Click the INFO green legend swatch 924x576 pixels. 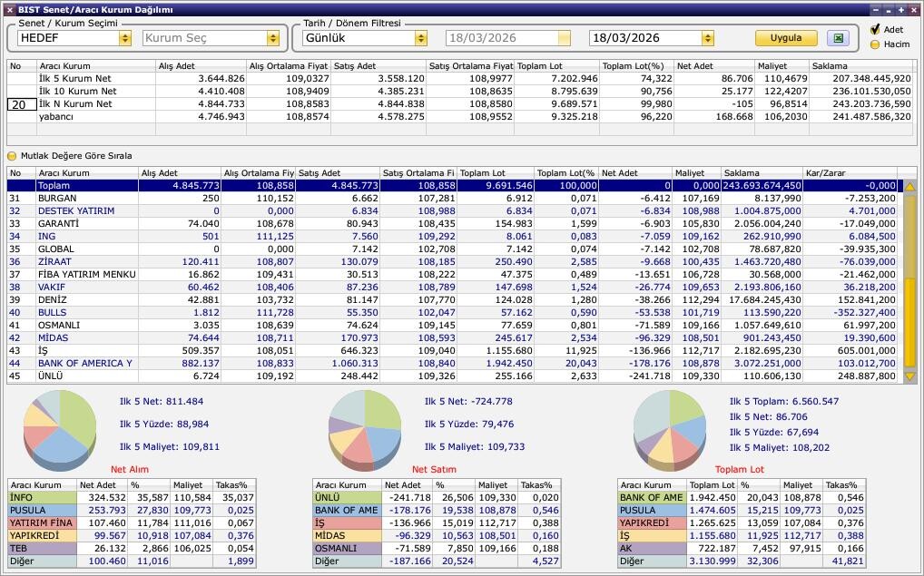click(41, 498)
